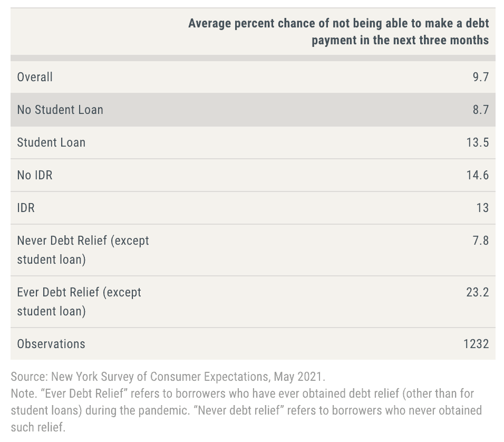This screenshot has width=504, height=442.
Task: Select the Observations row label
Action: (51, 344)
